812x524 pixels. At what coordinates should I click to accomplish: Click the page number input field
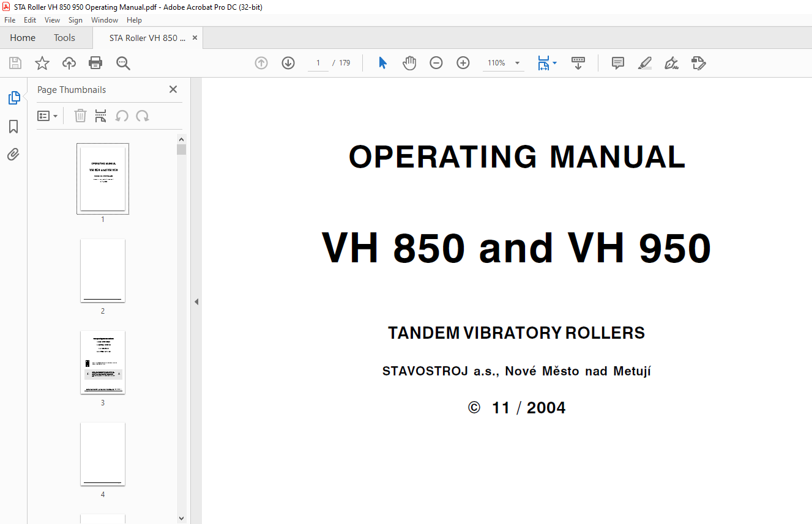click(318, 63)
